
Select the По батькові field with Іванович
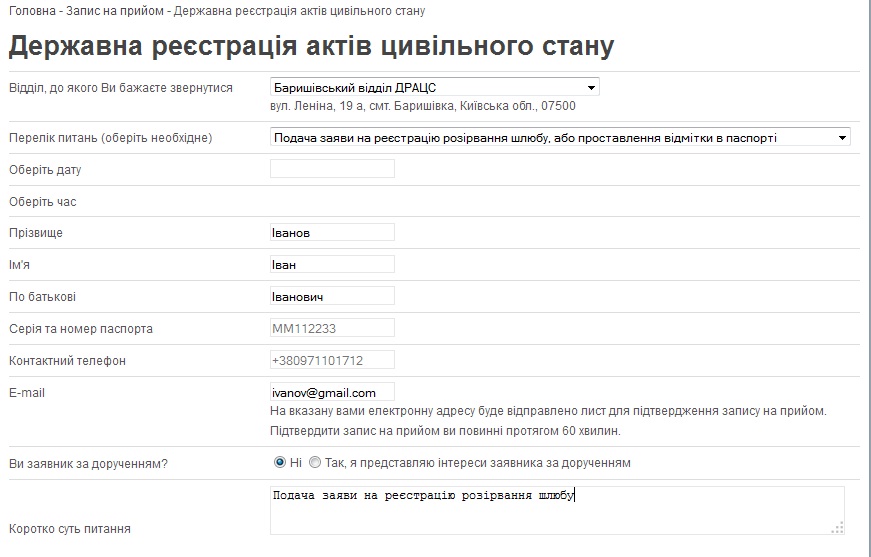[x=332, y=296]
